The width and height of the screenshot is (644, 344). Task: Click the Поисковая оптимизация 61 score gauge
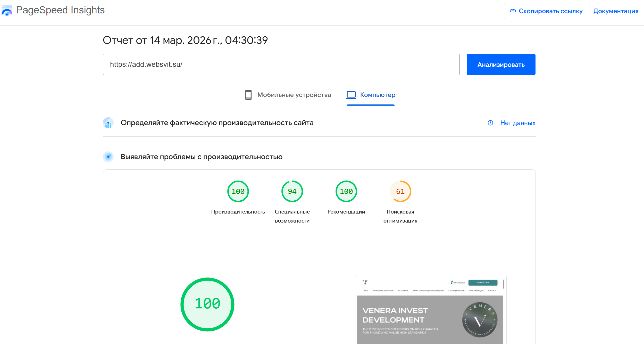(400, 191)
